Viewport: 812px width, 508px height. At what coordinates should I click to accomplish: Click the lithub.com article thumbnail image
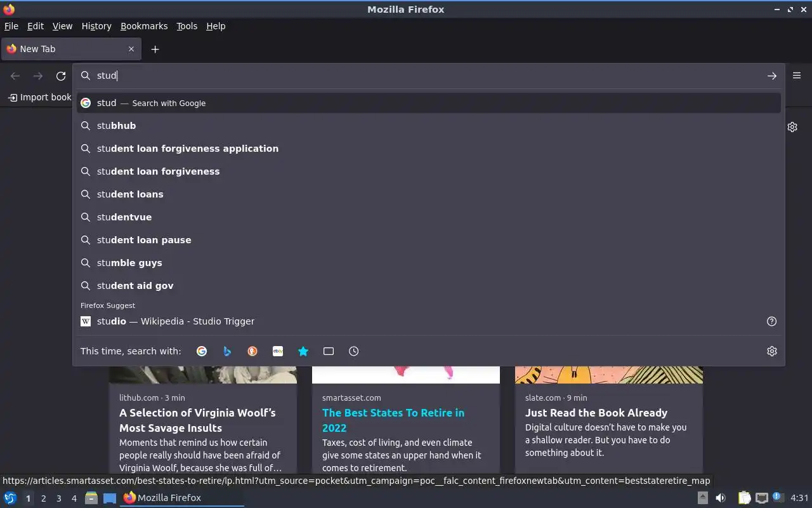coord(203,375)
